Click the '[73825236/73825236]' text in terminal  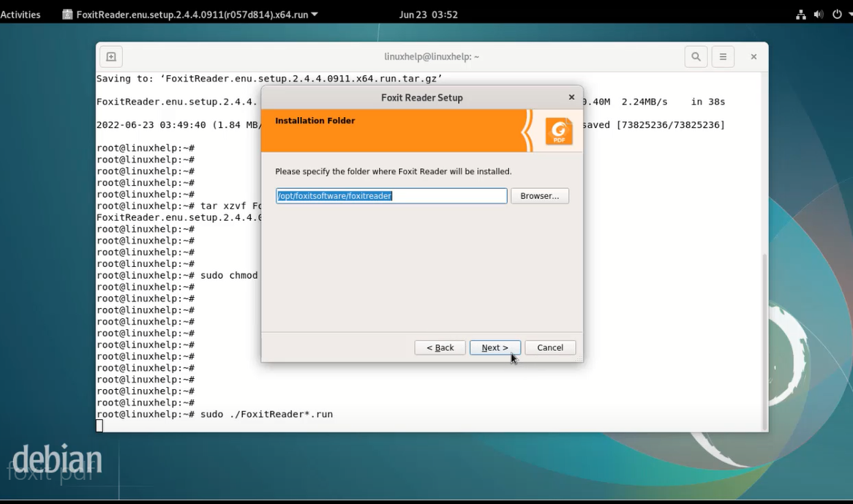pos(670,125)
